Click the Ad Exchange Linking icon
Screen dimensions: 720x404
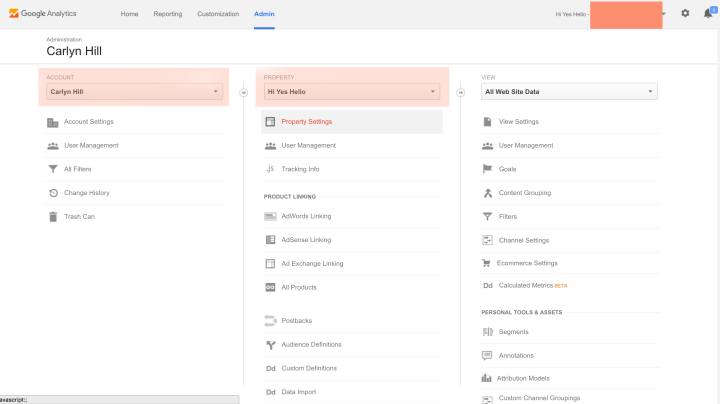click(x=270, y=264)
